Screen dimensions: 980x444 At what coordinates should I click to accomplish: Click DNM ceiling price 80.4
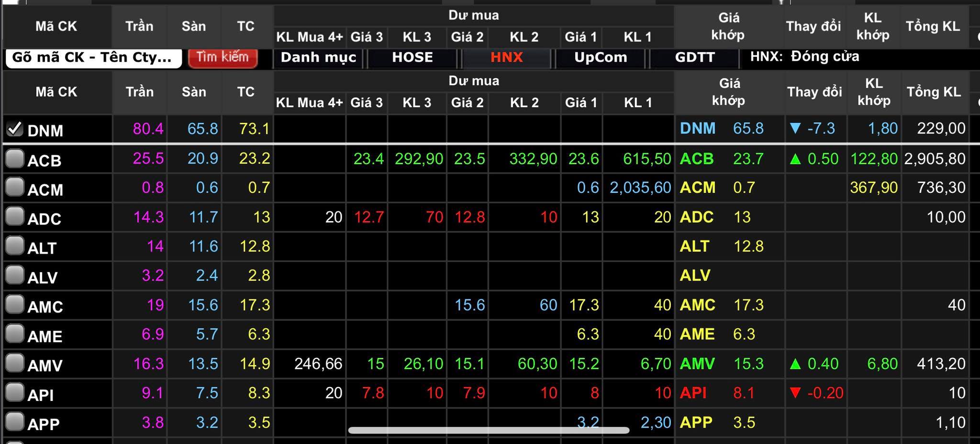pyautogui.click(x=148, y=128)
